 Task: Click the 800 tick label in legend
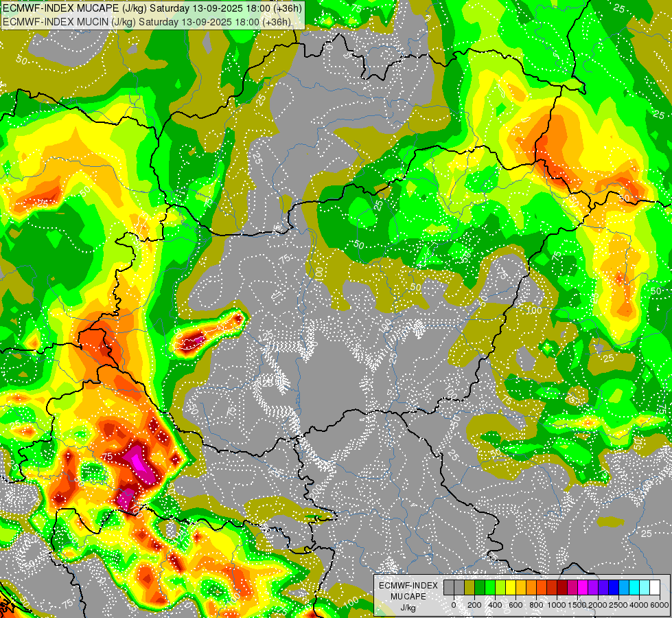point(536,605)
